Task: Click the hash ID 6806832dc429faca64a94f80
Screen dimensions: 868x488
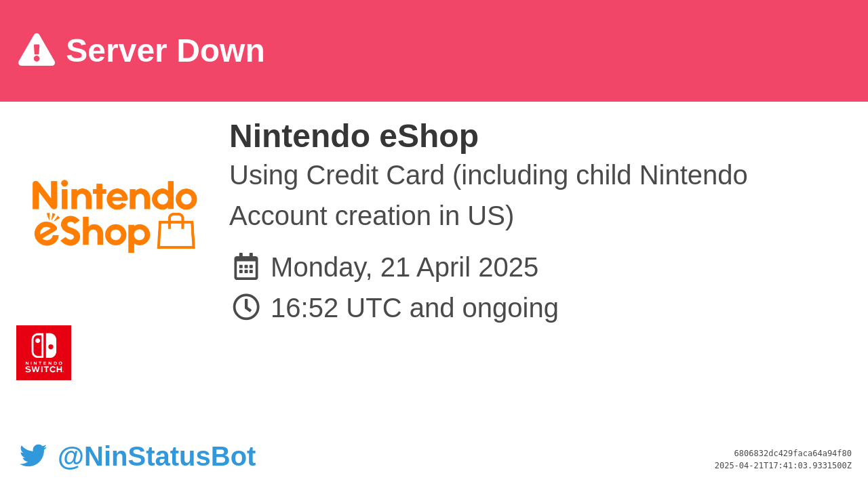Action: point(793,453)
